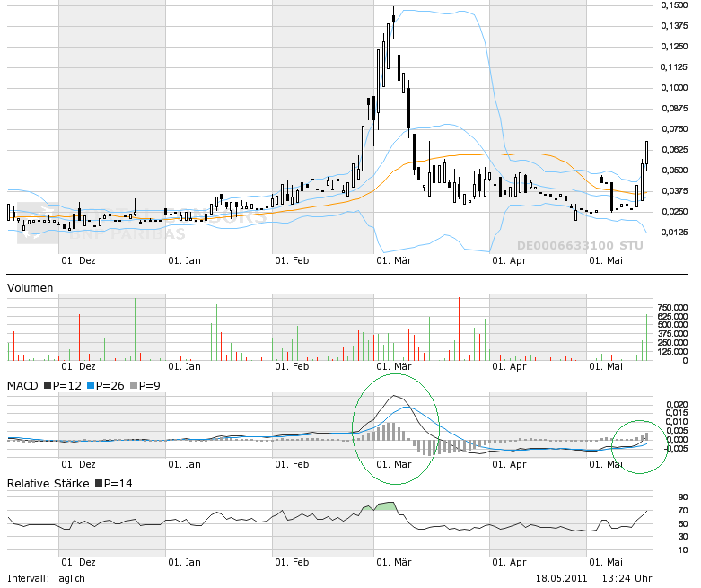The image size is (701, 588).
Task: Click the "P=14" legend text
Action: [118, 483]
